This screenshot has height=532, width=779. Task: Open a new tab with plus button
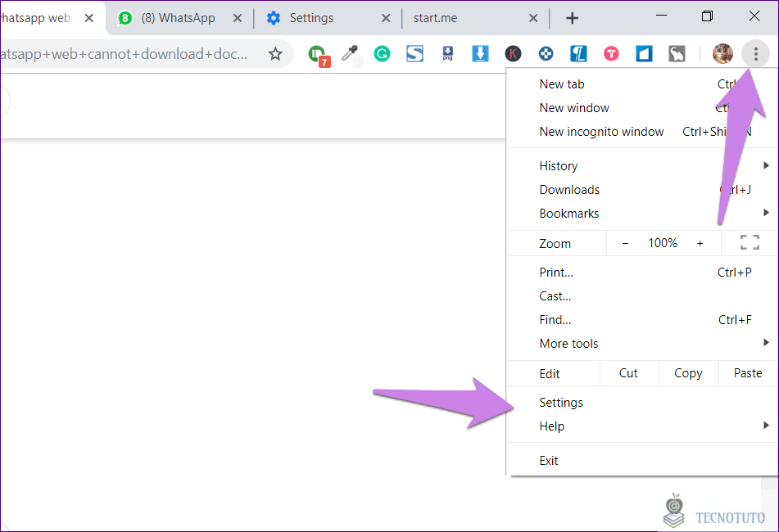[573, 18]
